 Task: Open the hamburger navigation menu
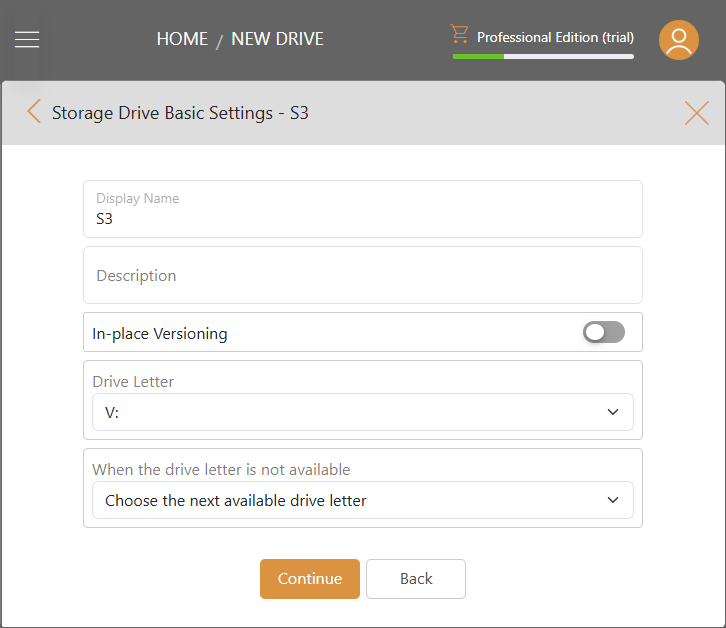coord(27,39)
